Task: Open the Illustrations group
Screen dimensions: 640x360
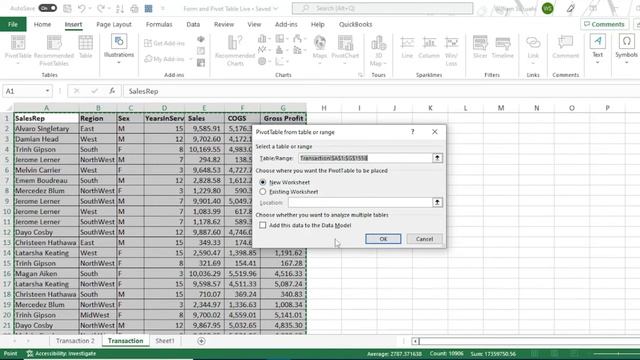Action: pyautogui.click(x=119, y=49)
